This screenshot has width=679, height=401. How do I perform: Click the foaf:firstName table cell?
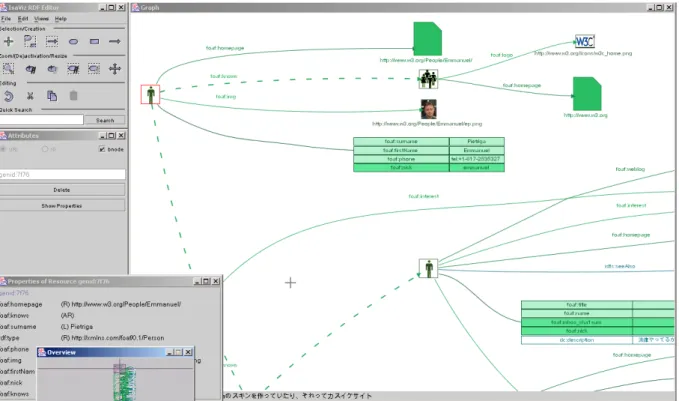click(x=401, y=150)
